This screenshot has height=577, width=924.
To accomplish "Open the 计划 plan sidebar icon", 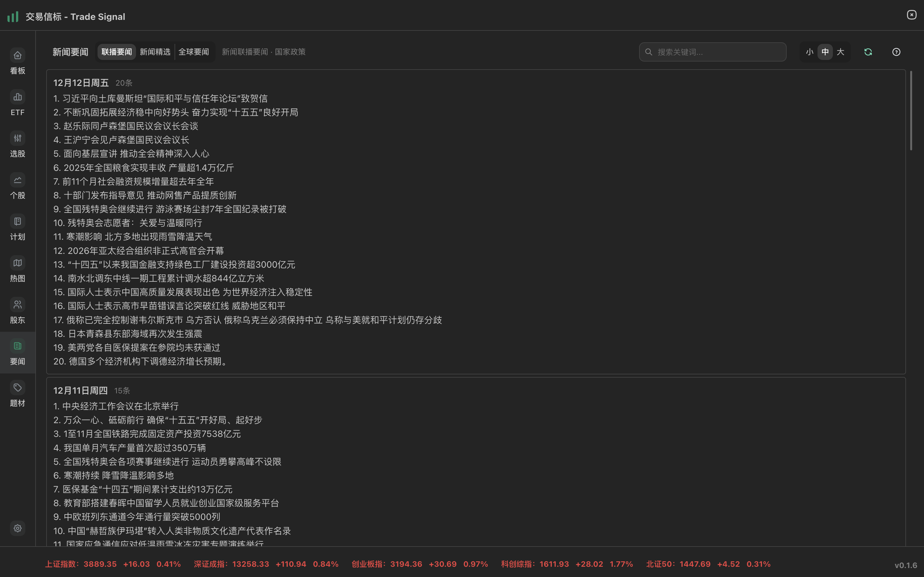I will point(18,222).
